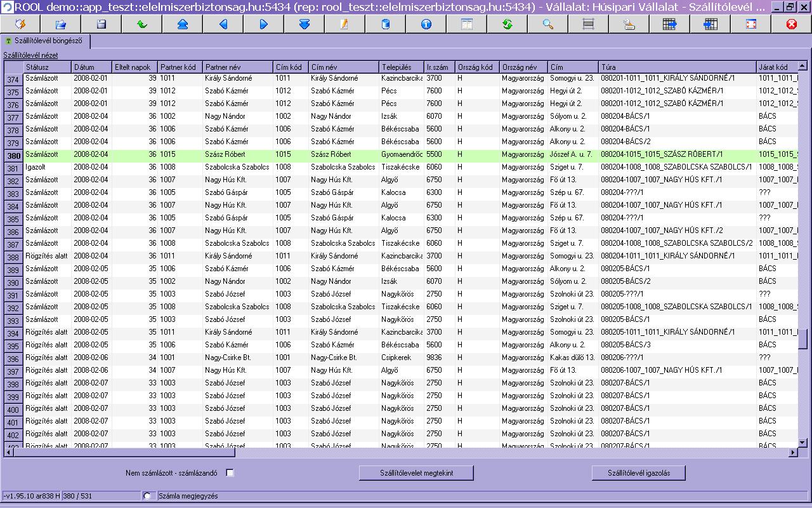Click horizontal scrollbar right arrow

coord(792,452)
